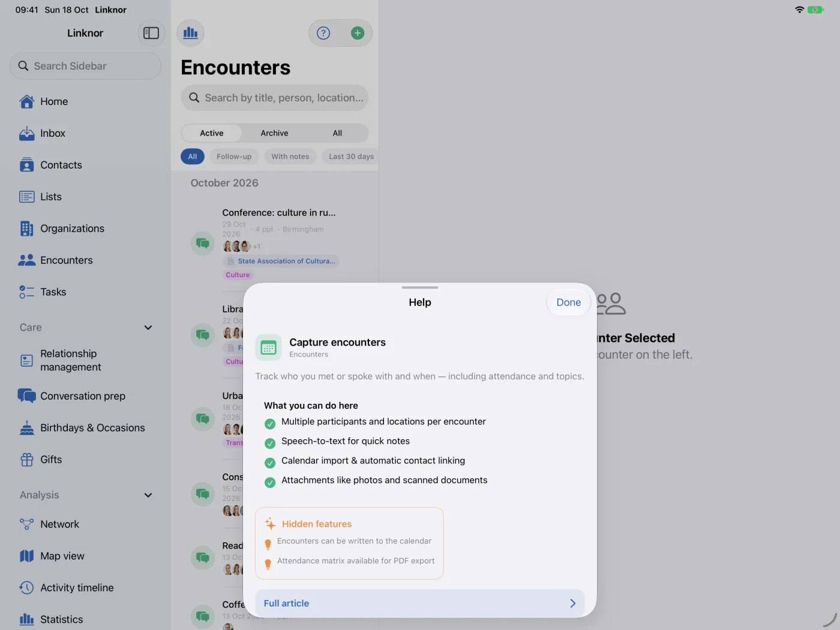The image size is (840, 630).
Task: Collapse the Care section
Action: pos(148,328)
